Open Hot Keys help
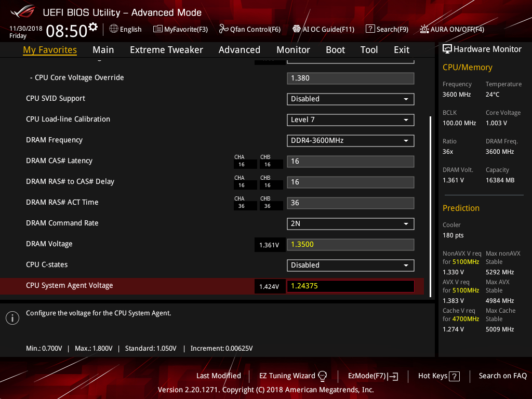532x399 pixels. 438,376
